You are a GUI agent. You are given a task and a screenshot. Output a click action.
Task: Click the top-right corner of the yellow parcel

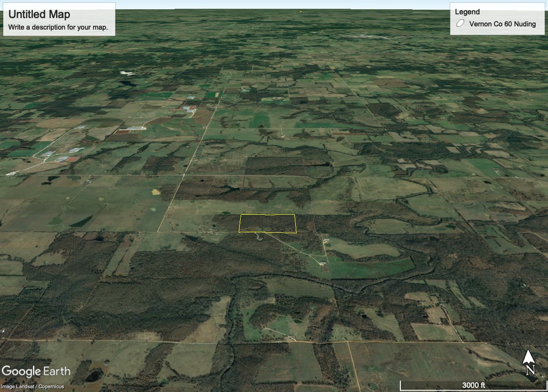(x=295, y=215)
